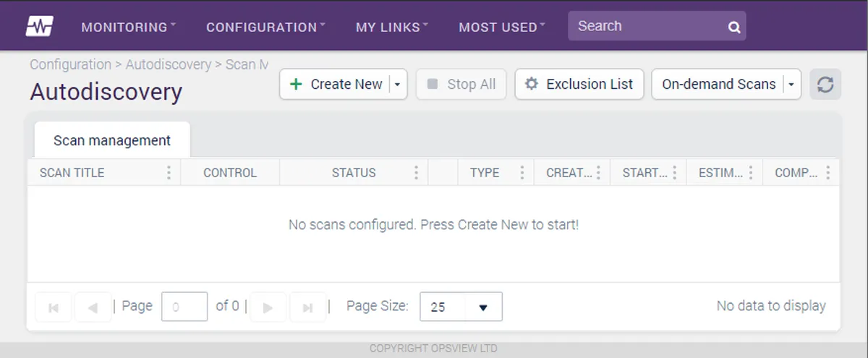Go to last page arrow

pos(307,307)
